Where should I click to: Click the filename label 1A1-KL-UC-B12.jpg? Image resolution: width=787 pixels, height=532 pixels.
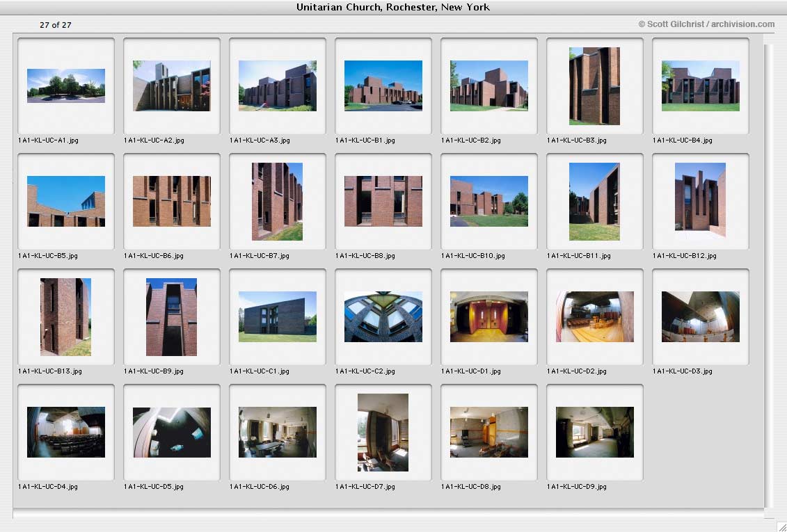685,256
